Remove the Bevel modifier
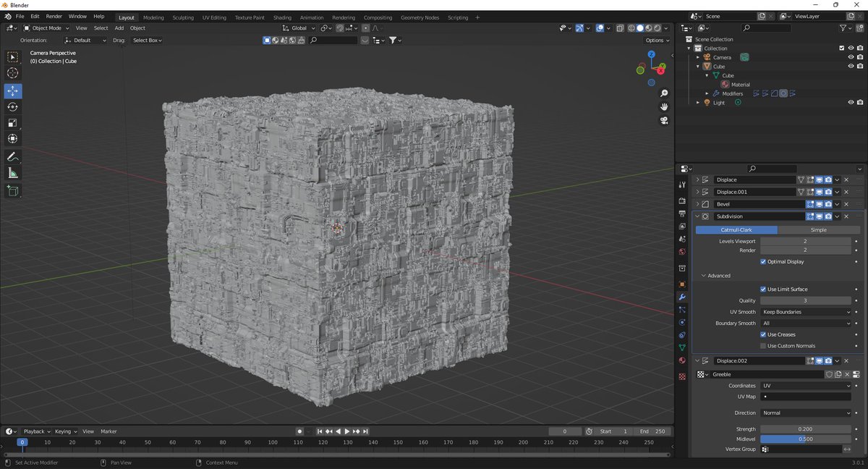Image resolution: width=868 pixels, height=469 pixels. pyautogui.click(x=846, y=204)
